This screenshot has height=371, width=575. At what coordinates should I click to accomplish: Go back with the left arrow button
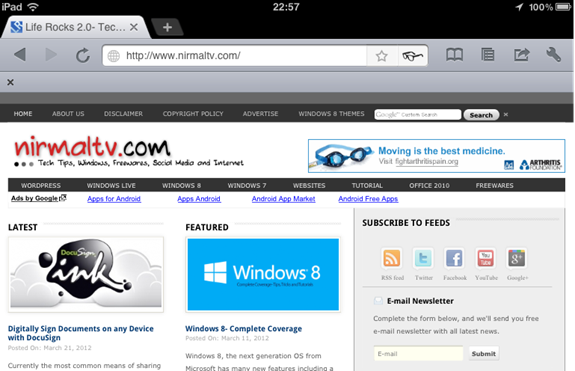tap(20, 55)
